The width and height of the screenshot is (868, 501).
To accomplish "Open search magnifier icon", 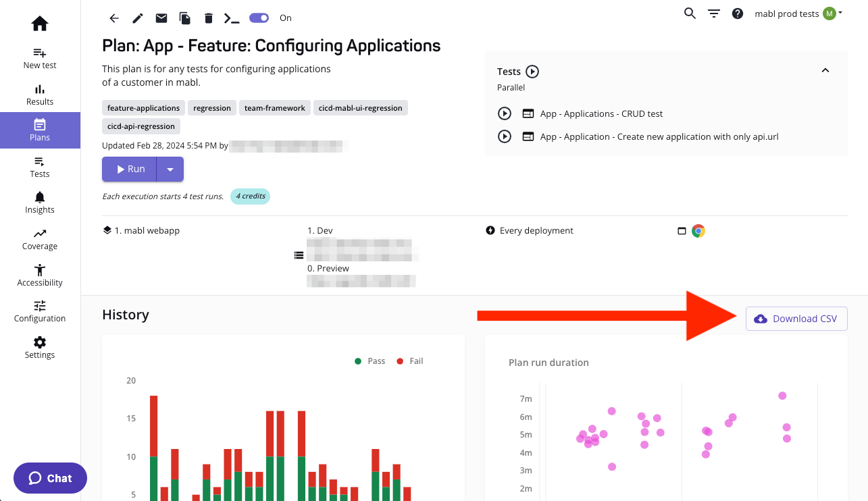I will tap(690, 14).
